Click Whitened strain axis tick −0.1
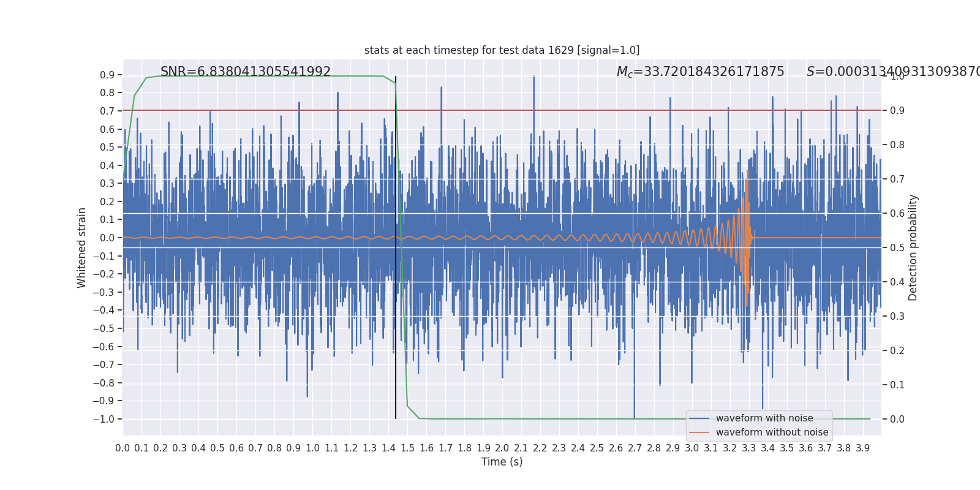This screenshot has height=490, width=980. coord(104,256)
